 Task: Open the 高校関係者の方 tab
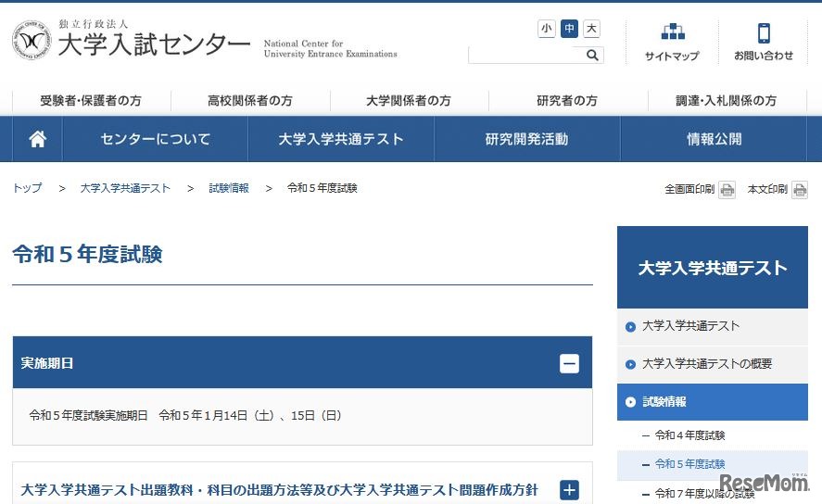[x=250, y=101]
